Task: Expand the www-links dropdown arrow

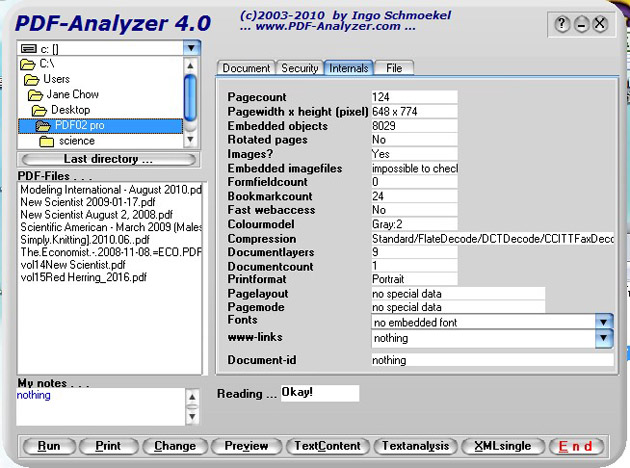Action: tap(603, 338)
